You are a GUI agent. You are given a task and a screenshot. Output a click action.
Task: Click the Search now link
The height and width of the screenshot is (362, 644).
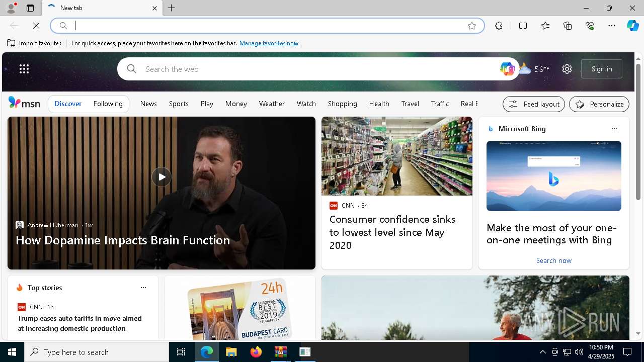554,260
